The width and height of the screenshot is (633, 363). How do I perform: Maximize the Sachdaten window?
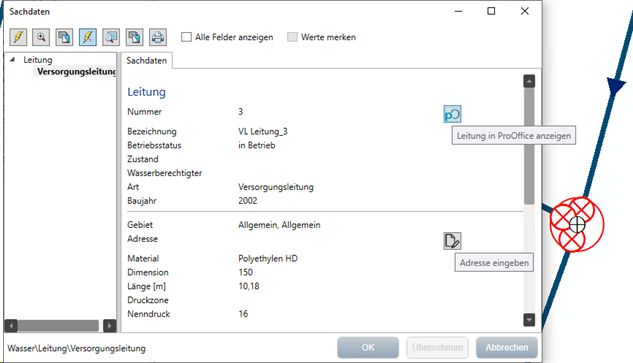coord(491,11)
